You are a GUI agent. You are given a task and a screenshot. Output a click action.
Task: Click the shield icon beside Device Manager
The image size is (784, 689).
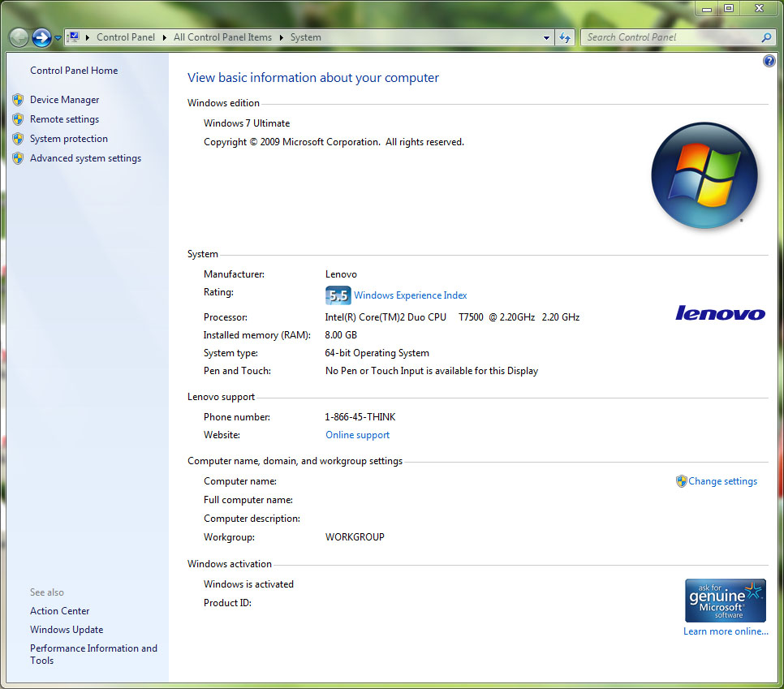[x=18, y=100]
